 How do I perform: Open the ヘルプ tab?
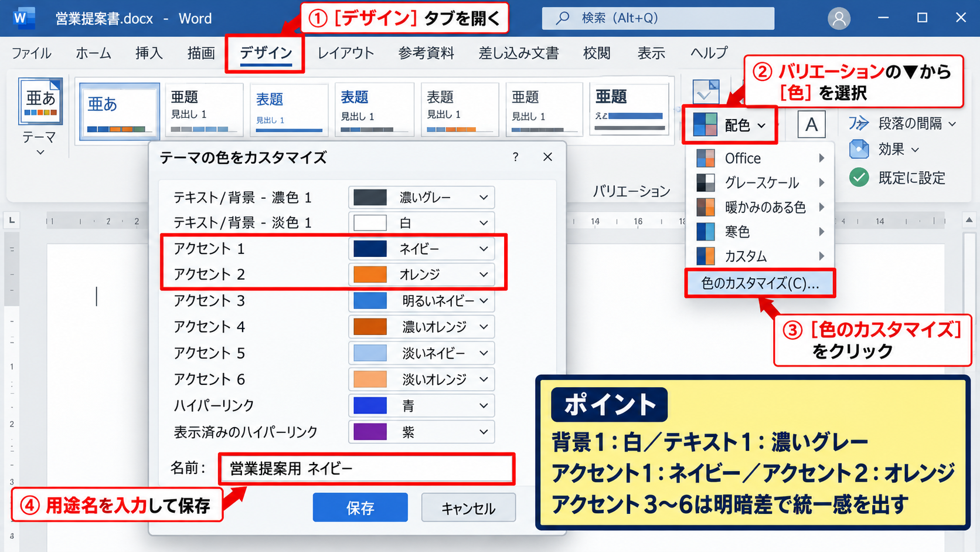click(x=709, y=53)
